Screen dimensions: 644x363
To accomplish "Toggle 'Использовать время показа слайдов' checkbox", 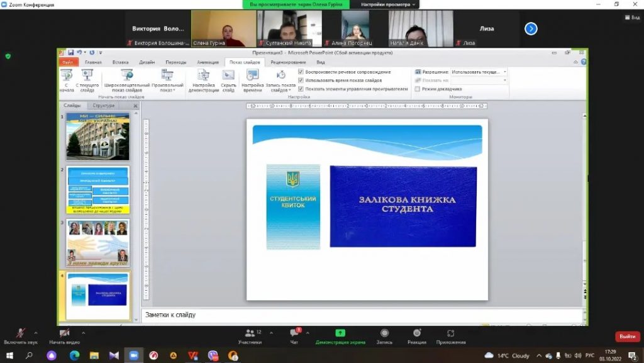I will 301,81.
